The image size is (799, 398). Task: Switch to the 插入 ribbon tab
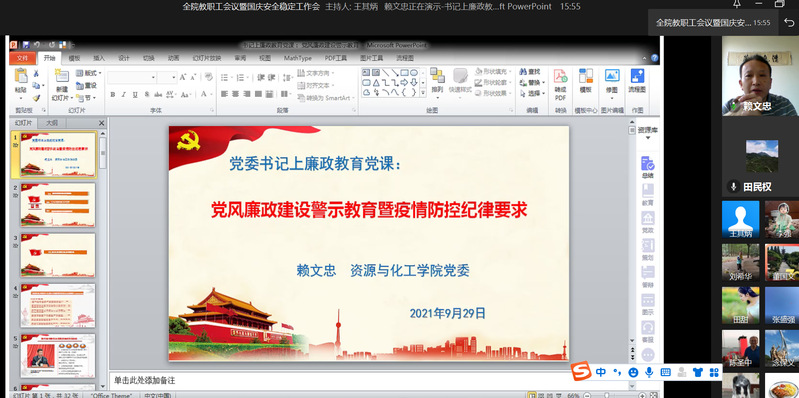pyautogui.click(x=99, y=58)
